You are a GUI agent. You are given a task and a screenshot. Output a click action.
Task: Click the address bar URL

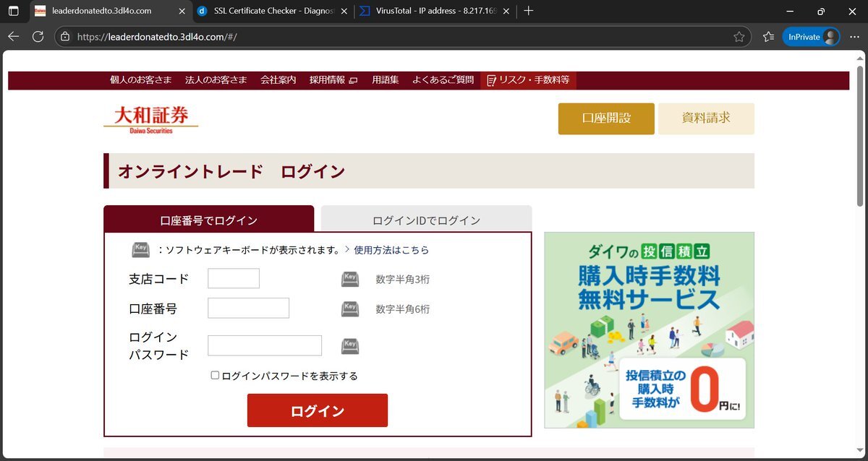156,37
